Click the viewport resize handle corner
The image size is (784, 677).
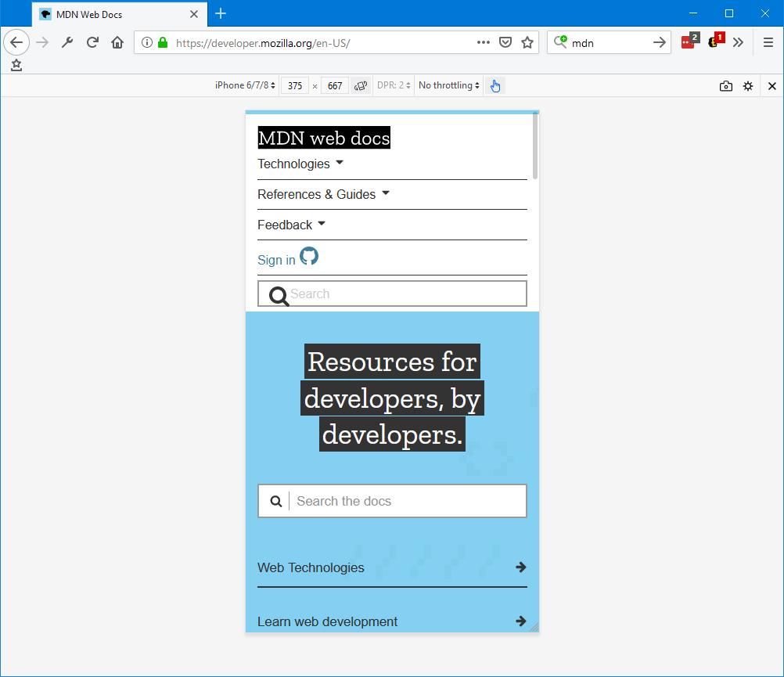tap(534, 628)
